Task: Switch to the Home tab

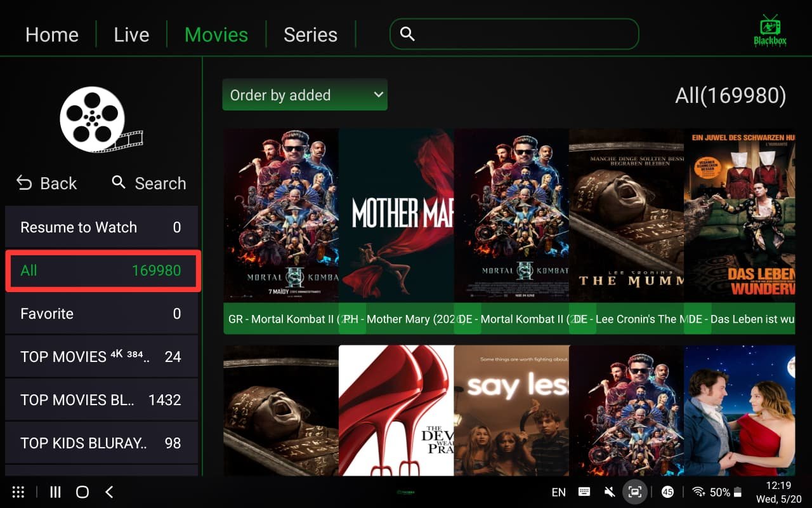Action: (52, 34)
